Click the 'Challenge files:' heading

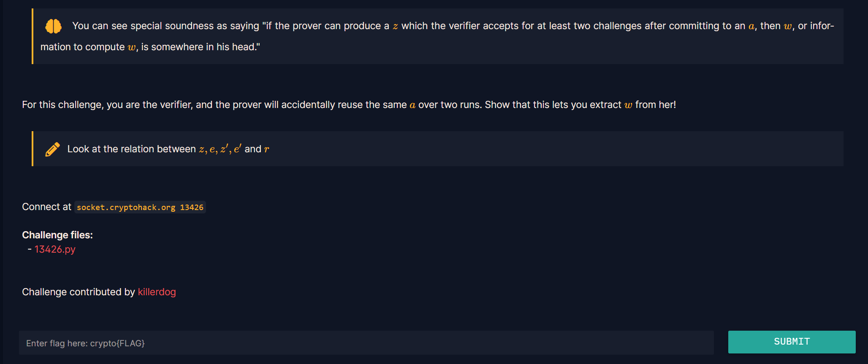(x=57, y=235)
